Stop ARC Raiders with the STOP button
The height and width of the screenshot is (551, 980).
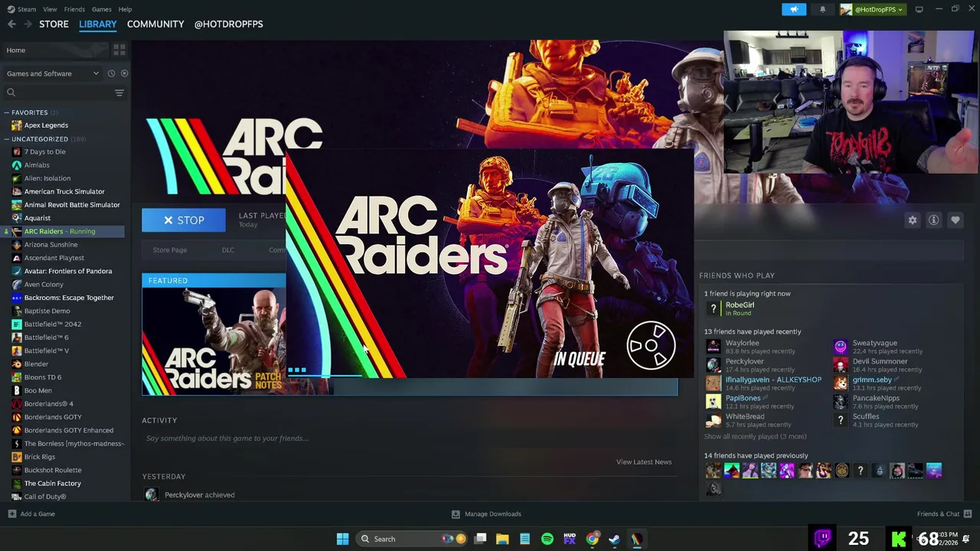[184, 220]
